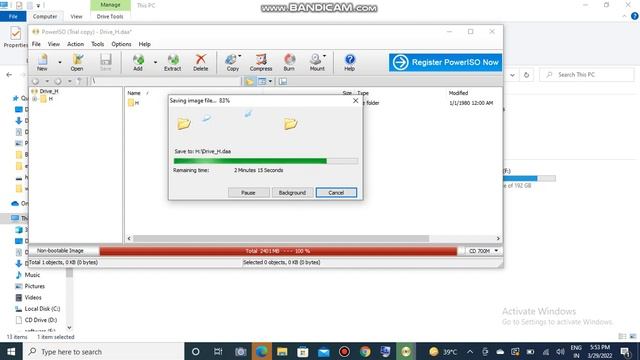Show hidden system tray icons
The width and height of the screenshot is (640, 360).
point(470,351)
